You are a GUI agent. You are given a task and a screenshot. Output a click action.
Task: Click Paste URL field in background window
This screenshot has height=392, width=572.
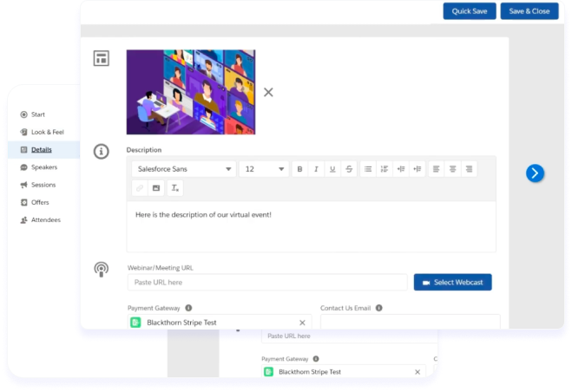[349, 336]
